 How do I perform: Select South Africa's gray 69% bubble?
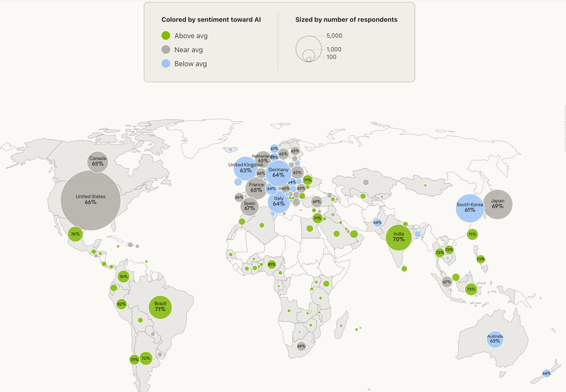click(x=301, y=346)
